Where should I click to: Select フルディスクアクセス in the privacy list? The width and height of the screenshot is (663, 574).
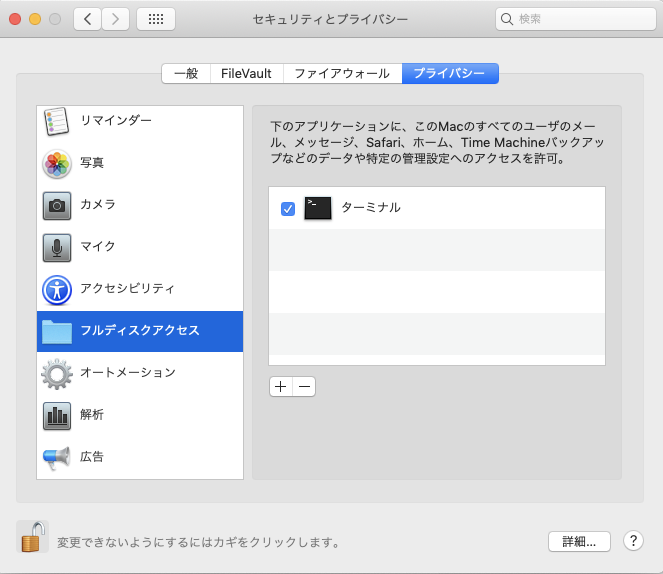point(140,331)
